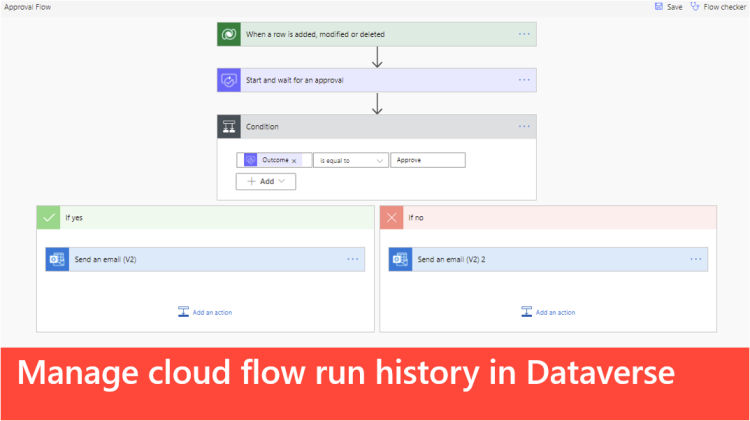Open ellipsis menu for approval step
Screen dimensions: 750x421
[524, 80]
